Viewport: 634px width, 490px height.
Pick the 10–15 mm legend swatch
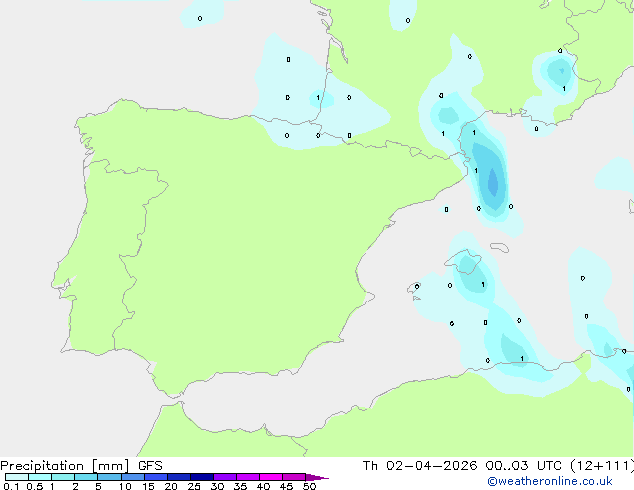(132, 477)
